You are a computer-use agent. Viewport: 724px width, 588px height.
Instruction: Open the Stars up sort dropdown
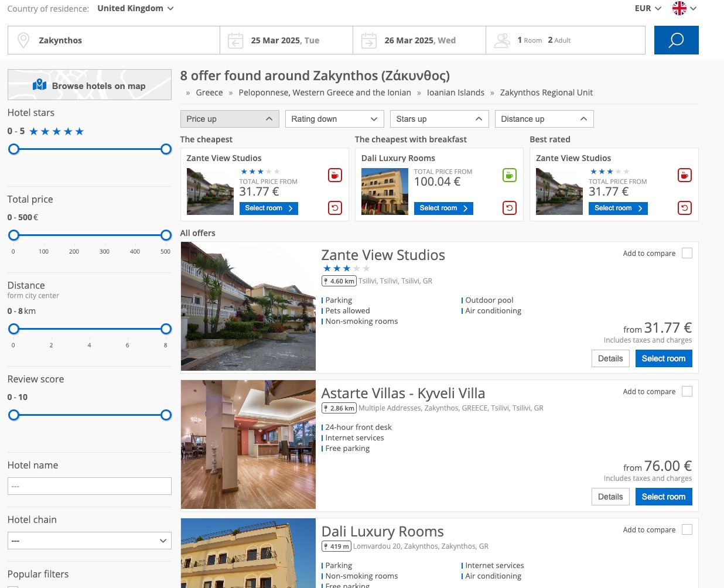(x=439, y=119)
